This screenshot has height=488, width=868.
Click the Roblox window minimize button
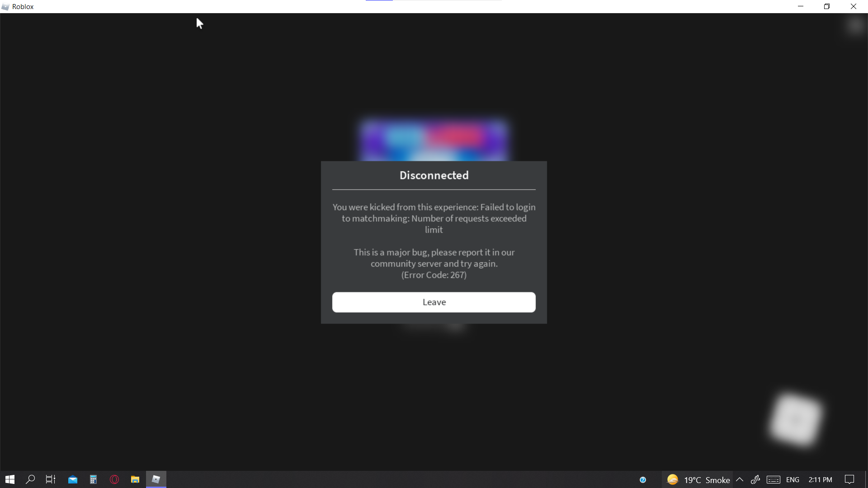click(x=801, y=7)
